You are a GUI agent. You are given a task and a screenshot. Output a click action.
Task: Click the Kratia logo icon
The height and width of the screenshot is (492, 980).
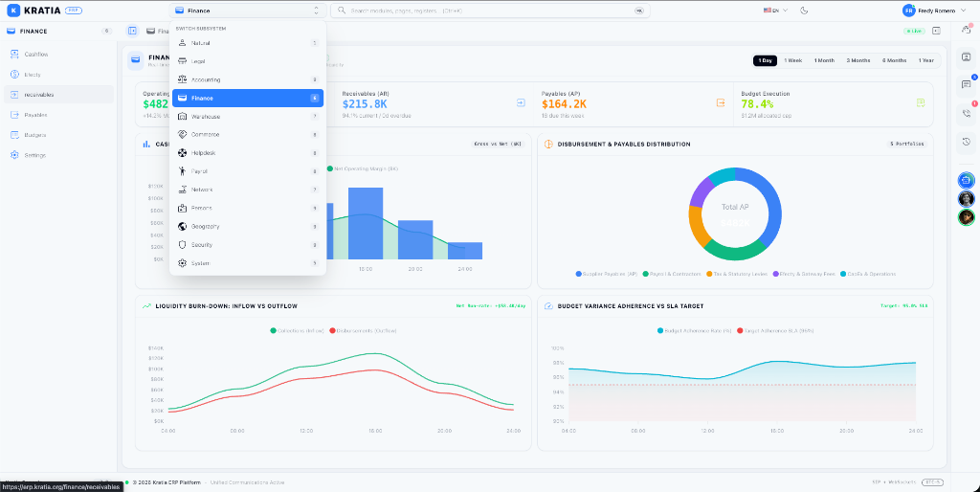click(13, 11)
